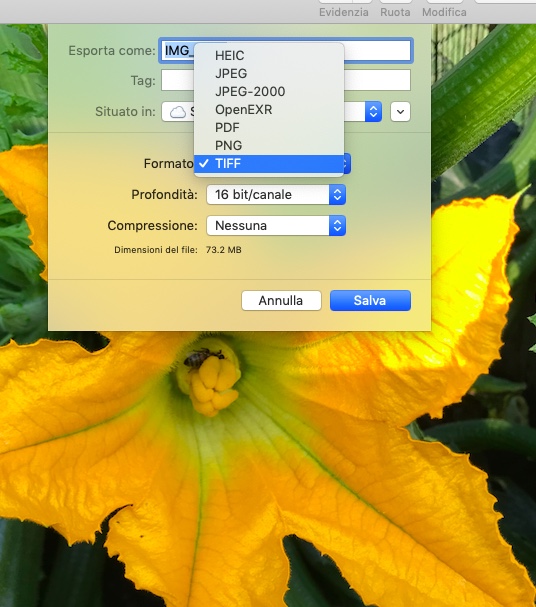
Task: Choose JPEG-2000 from the format list
Action: click(269, 91)
